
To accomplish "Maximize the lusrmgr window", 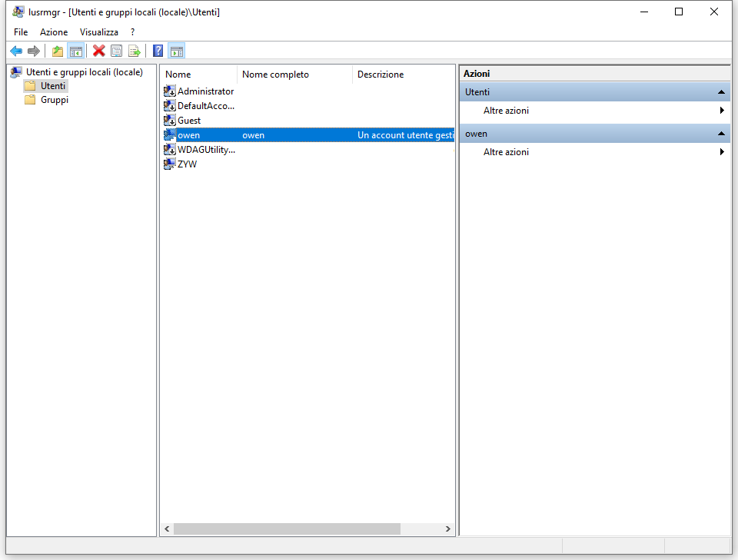I will [x=679, y=12].
